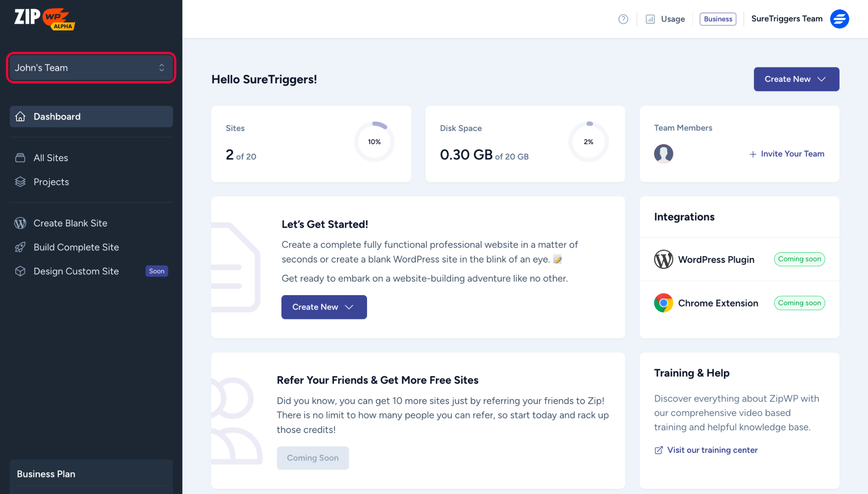This screenshot has width=868, height=494.
Task: Click the WordPress Plugin logo icon
Action: coord(663,260)
